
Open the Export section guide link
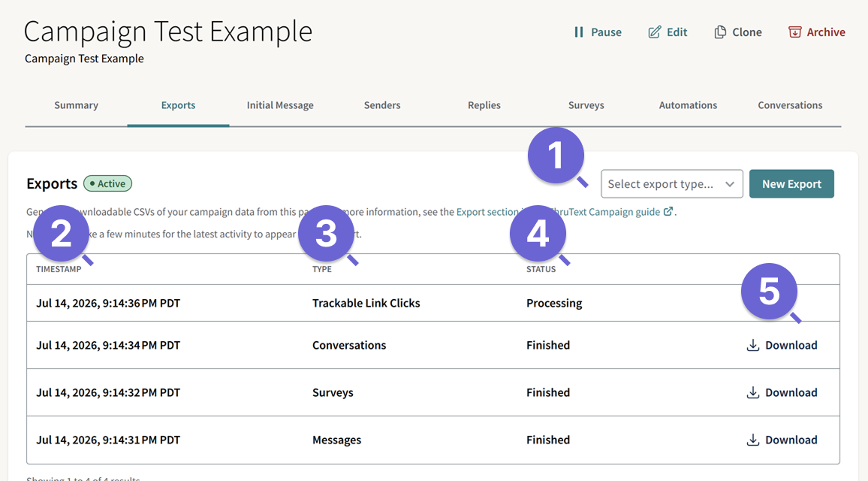tap(558, 212)
